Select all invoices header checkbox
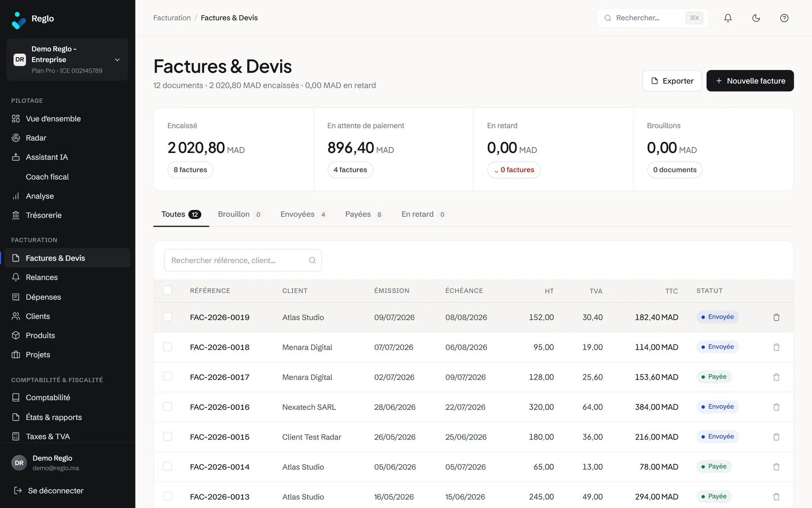This screenshot has width=812, height=508. pos(167,290)
